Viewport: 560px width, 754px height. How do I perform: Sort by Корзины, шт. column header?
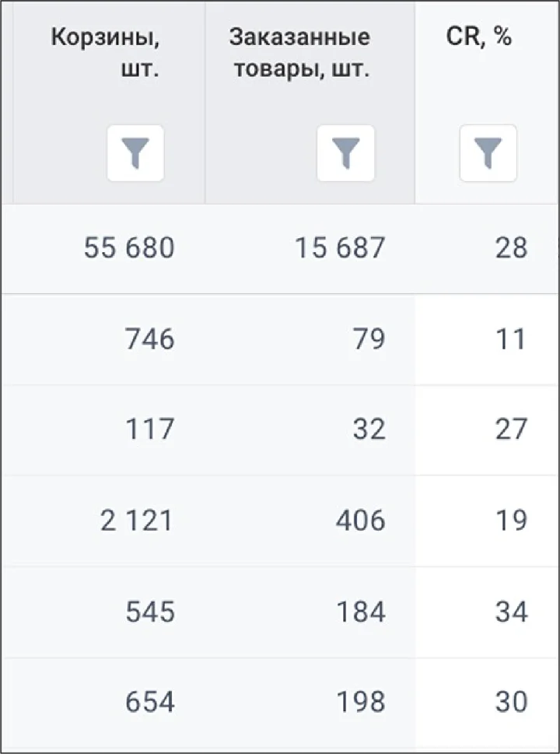click(x=105, y=54)
